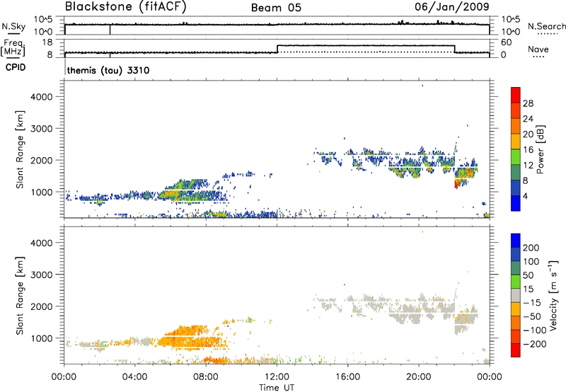566x392 pixels.
Task: Click the 'Freq. [MHz]' axis label
Action: pyautogui.click(x=13, y=48)
